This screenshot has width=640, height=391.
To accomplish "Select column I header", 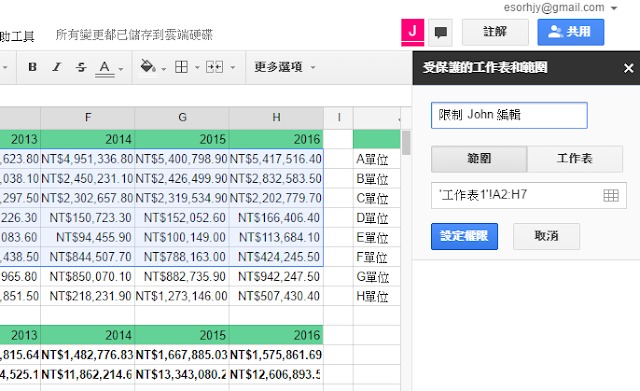I will pyautogui.click(x=338, y=118).
